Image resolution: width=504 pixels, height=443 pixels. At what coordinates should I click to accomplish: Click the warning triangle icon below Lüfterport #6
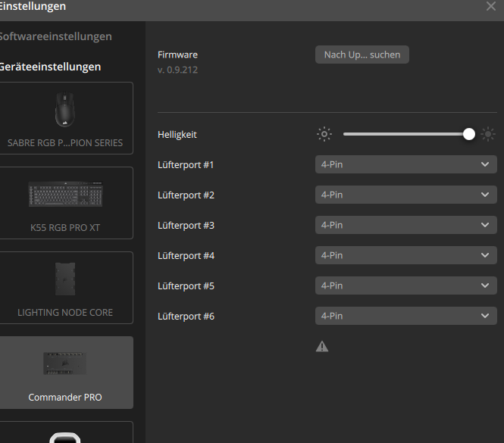322,346
